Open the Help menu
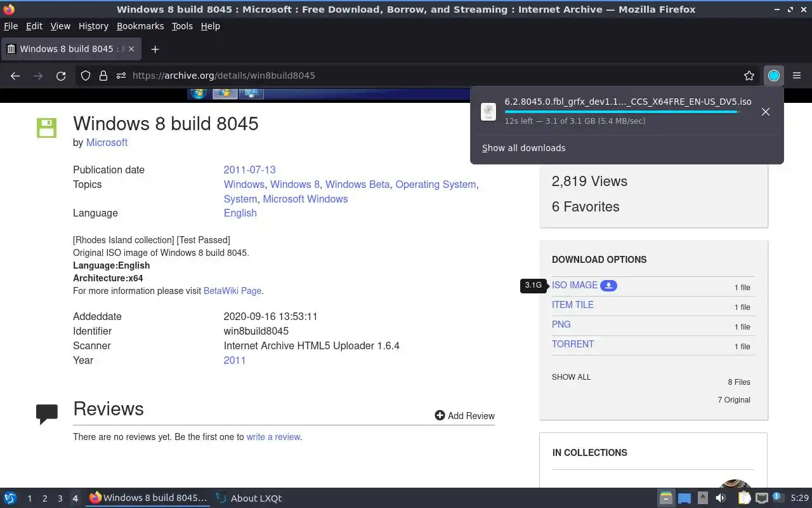812x508 pixels. click(x=210, y=26)
